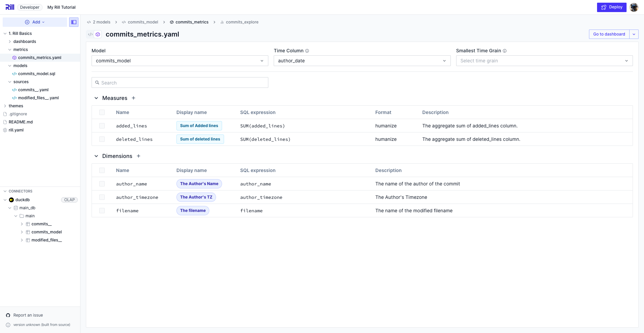This screenshot has height=333, width=644.
Task: Click Go to dashboard button
Action: pos(609,34)
